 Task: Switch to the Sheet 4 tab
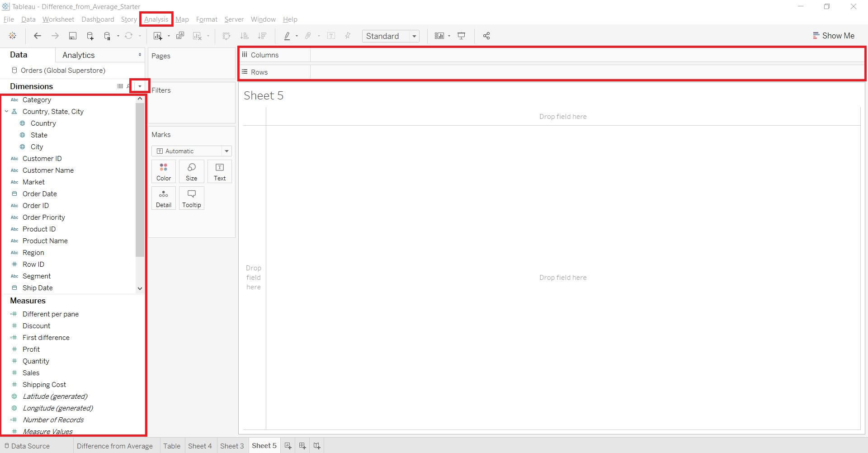(x=200, y=446)
